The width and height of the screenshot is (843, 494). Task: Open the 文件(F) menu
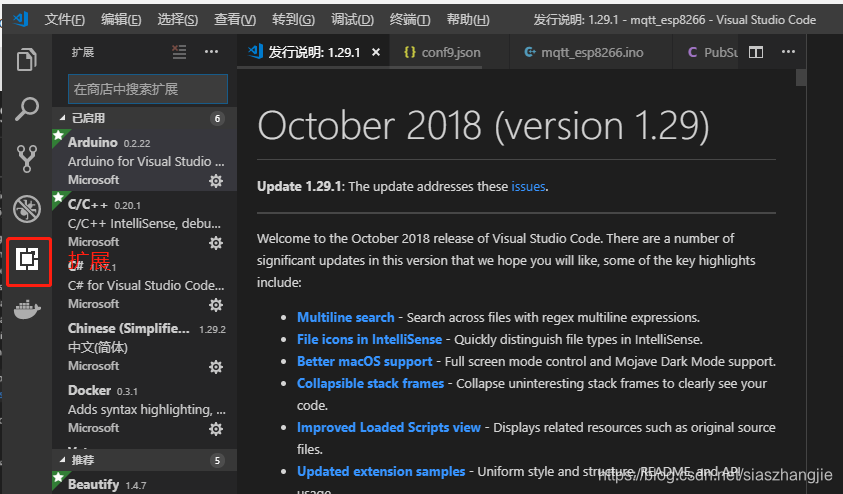pyautogui.click(x=65, y=20)
